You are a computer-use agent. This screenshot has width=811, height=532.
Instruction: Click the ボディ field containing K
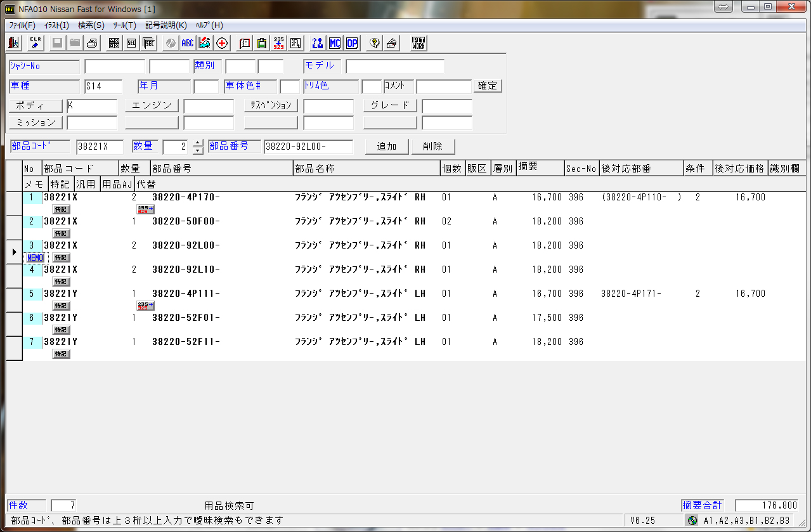(x=92, y=106)
